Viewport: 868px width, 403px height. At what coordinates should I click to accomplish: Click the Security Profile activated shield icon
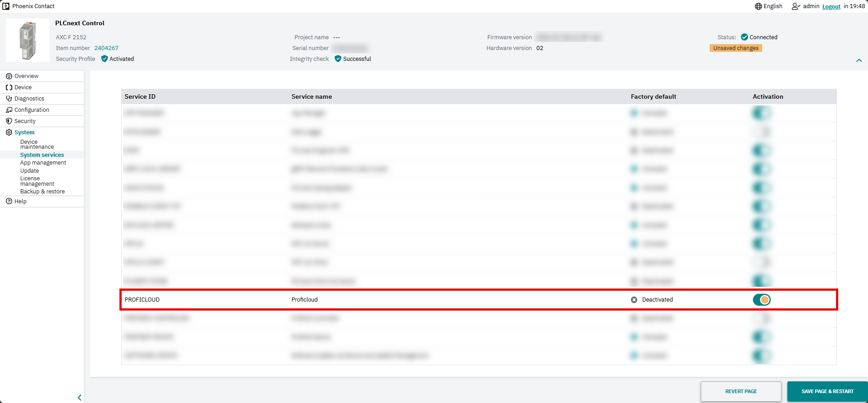(x=105, y=59)
